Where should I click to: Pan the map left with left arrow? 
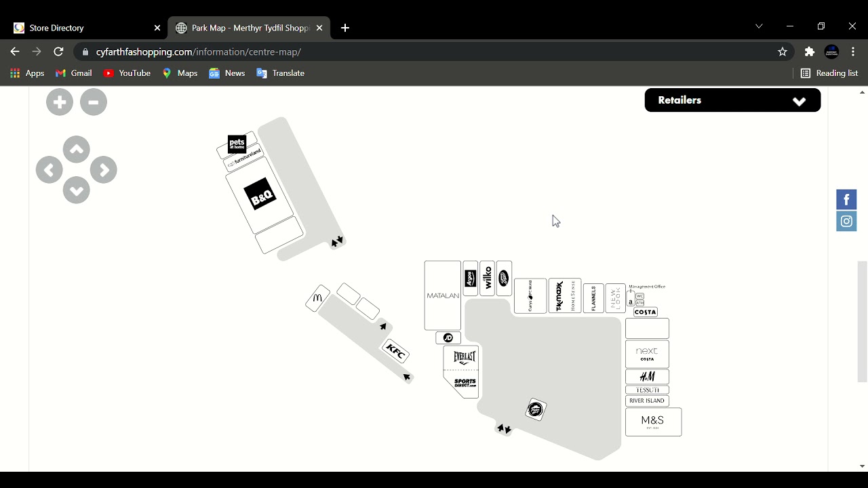coord(50,170)
